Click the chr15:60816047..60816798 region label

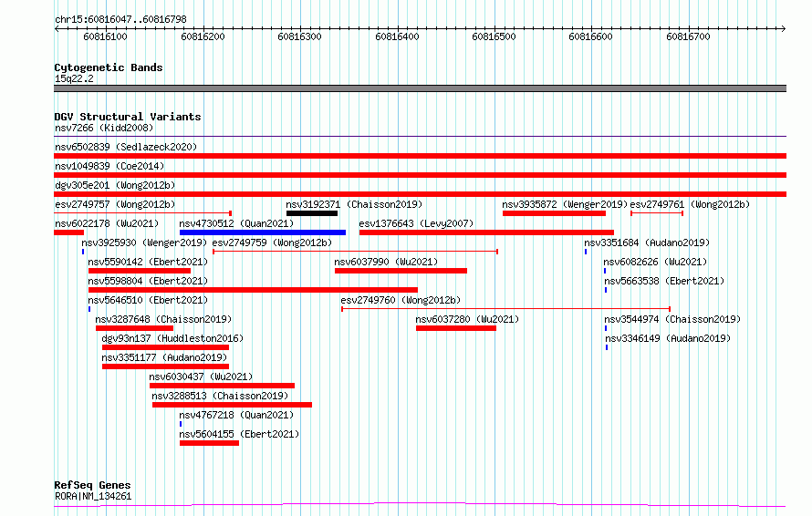120,20
